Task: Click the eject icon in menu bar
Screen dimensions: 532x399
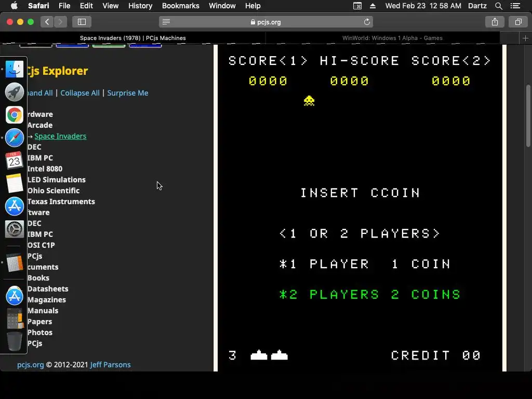Action: 373,6
